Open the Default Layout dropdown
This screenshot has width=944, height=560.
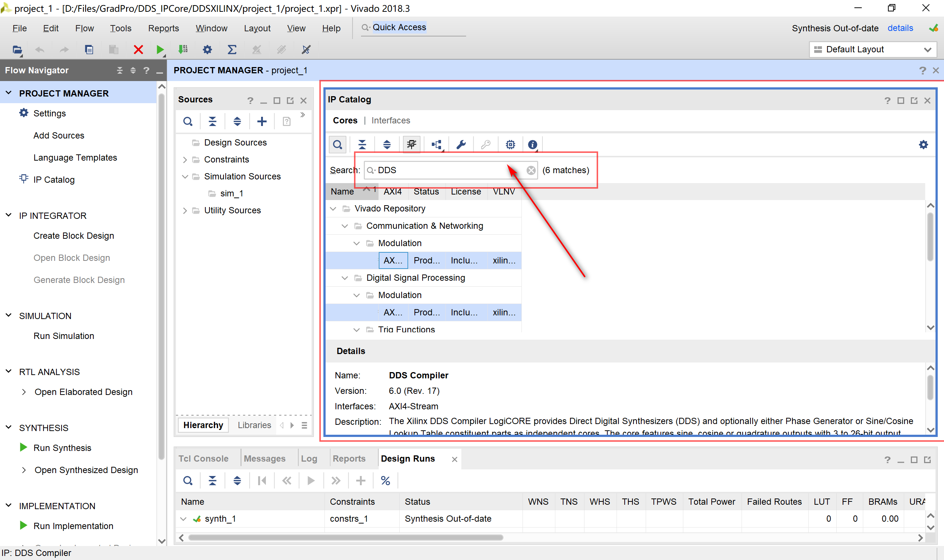[x=872, y=49]
